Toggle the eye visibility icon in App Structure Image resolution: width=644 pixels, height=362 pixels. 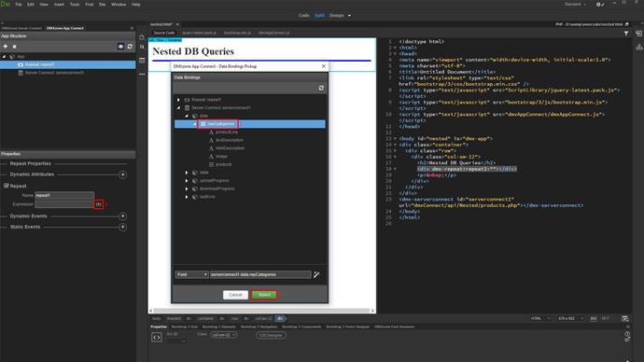pos(120,47)
